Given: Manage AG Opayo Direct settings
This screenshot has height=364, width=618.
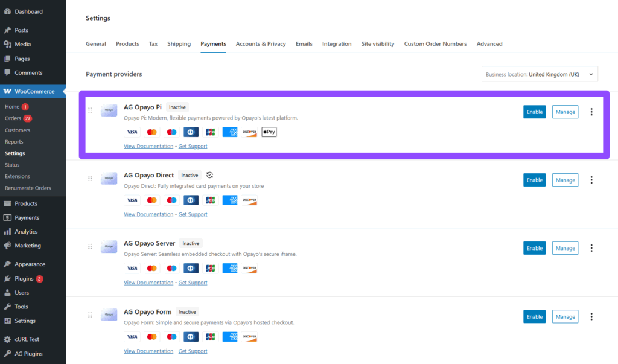Looking at the screenshot, I should point(565,180).
